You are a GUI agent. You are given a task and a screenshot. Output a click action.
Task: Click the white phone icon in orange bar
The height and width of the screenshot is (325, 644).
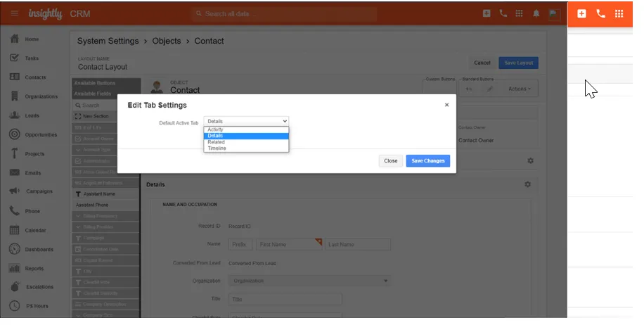click(x=600, y=13)
